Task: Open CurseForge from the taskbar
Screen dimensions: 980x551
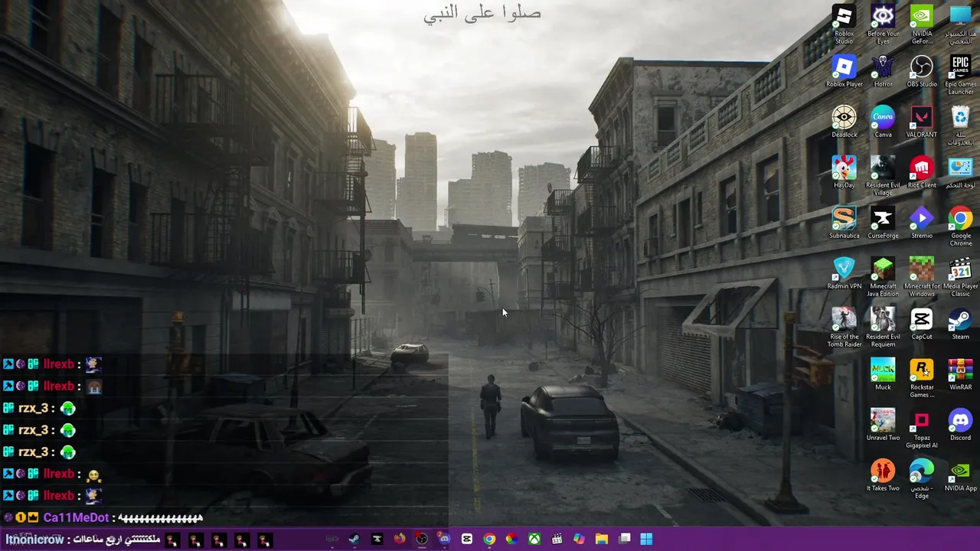Action: pos(377,539)
